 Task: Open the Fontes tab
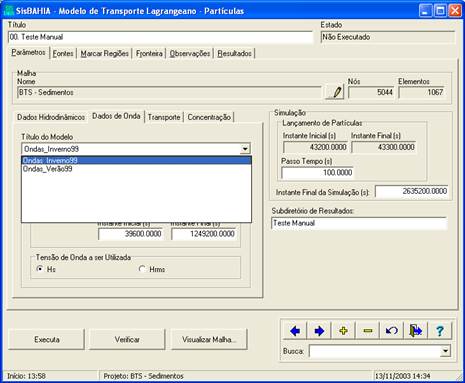(x=63, y=53)
